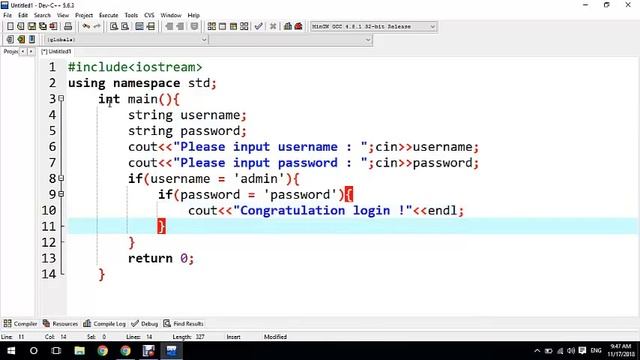Screen dimensions: 640x360
Task: Open the Compile Log bottom tab
Action: pos(104,324)
